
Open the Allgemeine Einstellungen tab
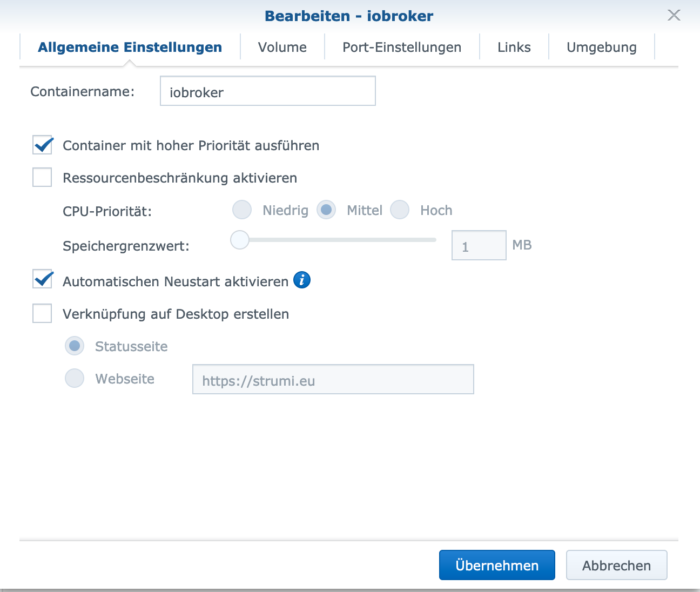(x=130, y=48)
